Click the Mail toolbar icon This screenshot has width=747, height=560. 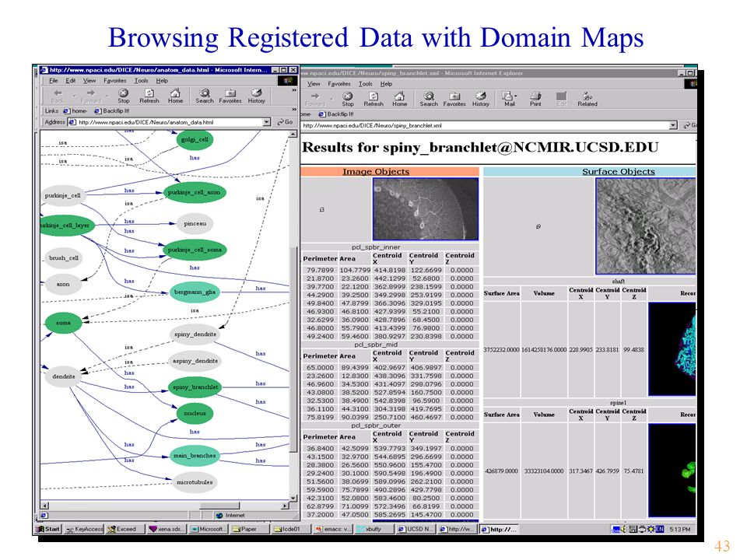pos(509,99)
